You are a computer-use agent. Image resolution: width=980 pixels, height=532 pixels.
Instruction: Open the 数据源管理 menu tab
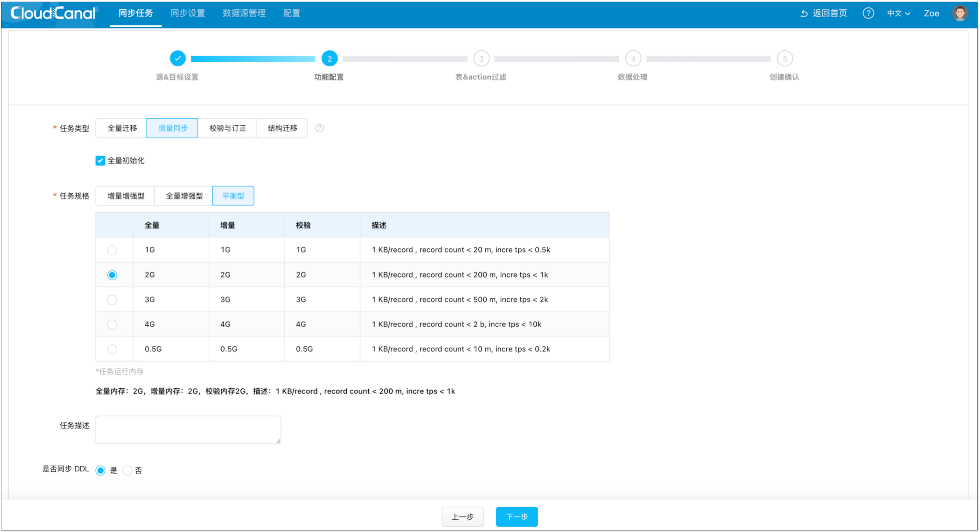click(x=244, y=13)
